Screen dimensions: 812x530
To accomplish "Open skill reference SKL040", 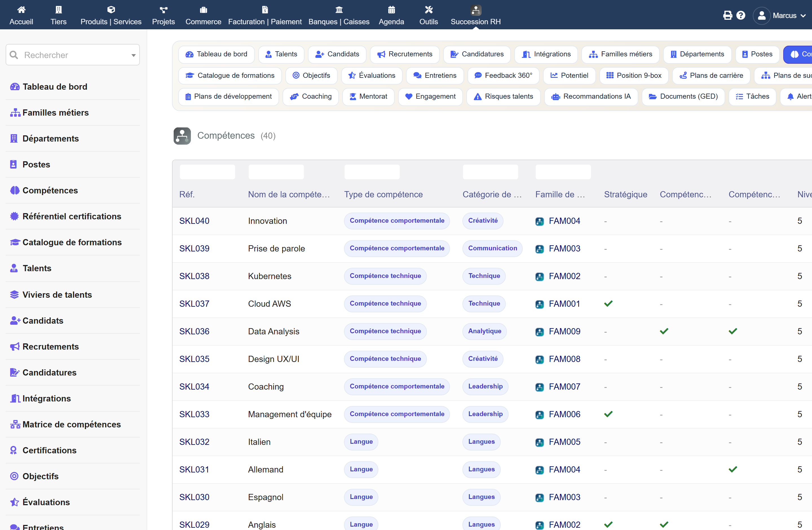I will (194, 221).
